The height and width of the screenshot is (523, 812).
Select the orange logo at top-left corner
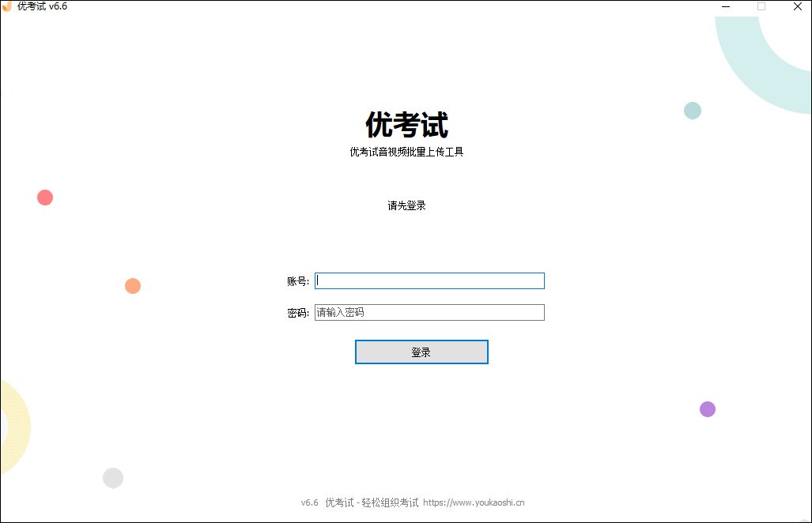click(8, 6)
